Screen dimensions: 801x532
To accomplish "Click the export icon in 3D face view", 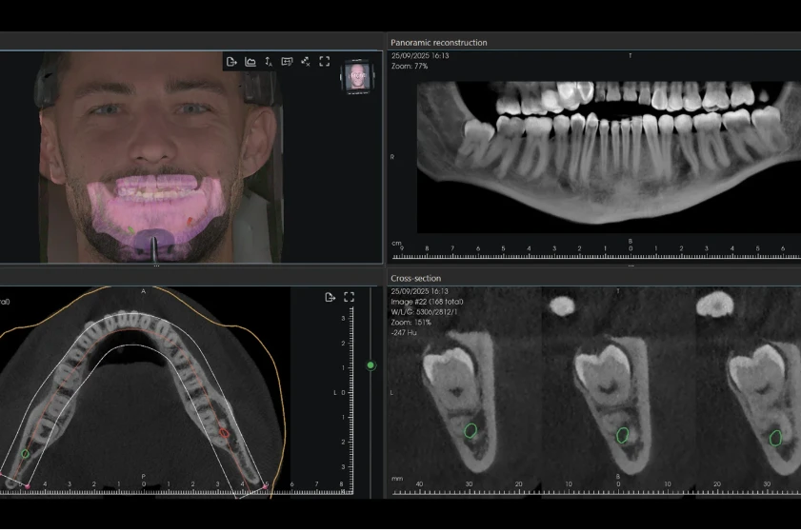I will tap(231, 62).
